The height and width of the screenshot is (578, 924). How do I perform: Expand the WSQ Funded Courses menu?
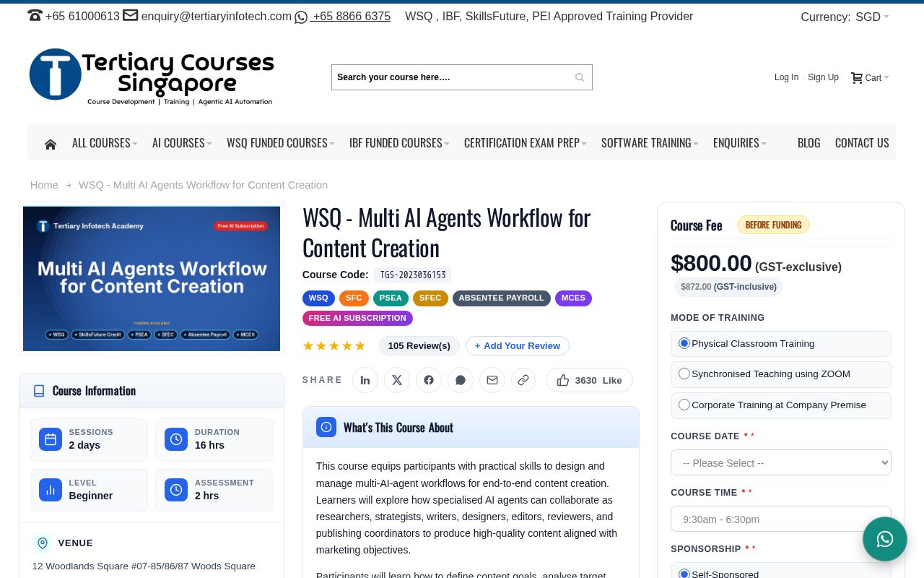pyautogui.click(x=281, y=143)
